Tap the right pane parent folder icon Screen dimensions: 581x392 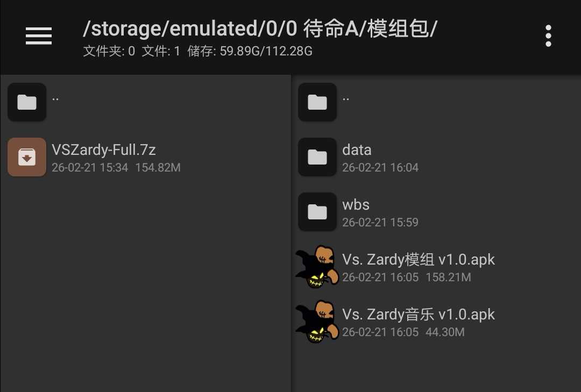[317, 102]
